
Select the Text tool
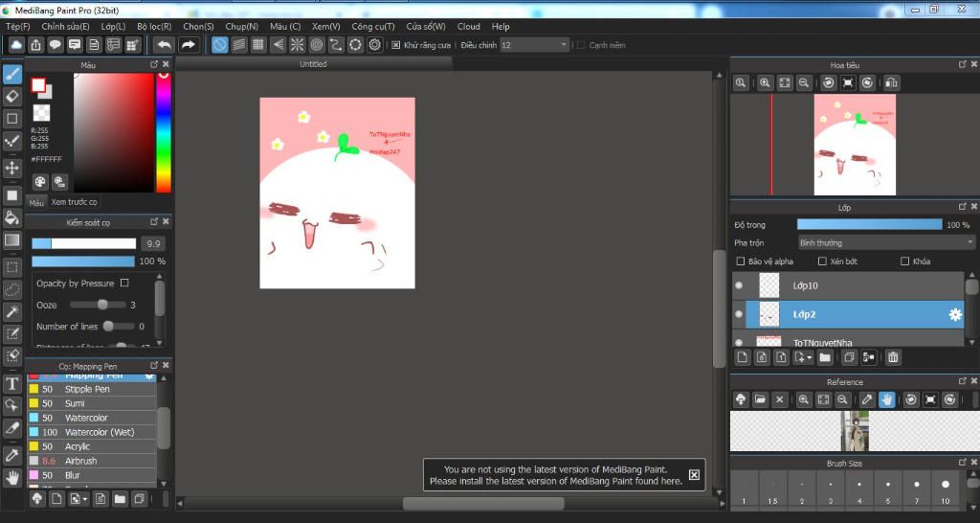point(11,383)
